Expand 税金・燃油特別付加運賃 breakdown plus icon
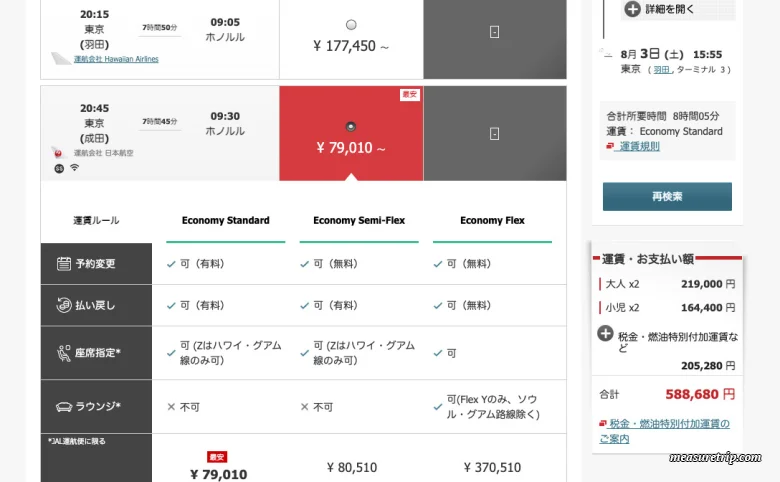Screen dimensions: 780x482 click(x=605, y=333)
